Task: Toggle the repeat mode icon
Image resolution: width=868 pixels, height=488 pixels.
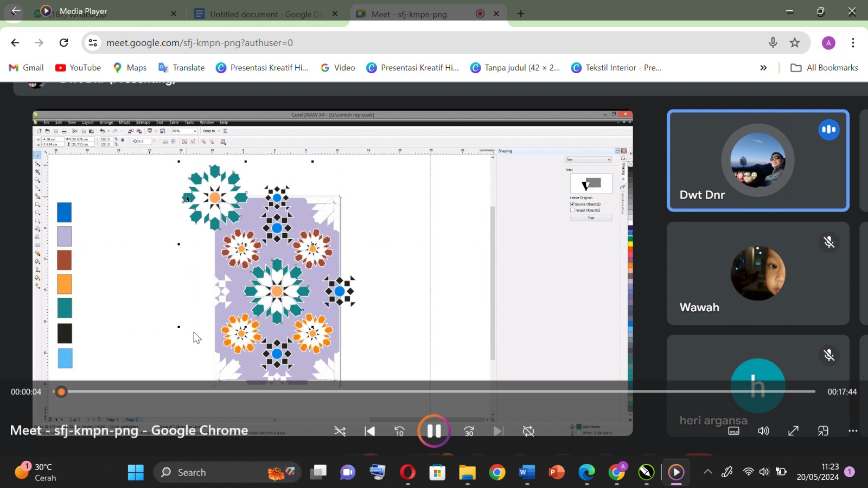Action: click(x=528, y=431)
